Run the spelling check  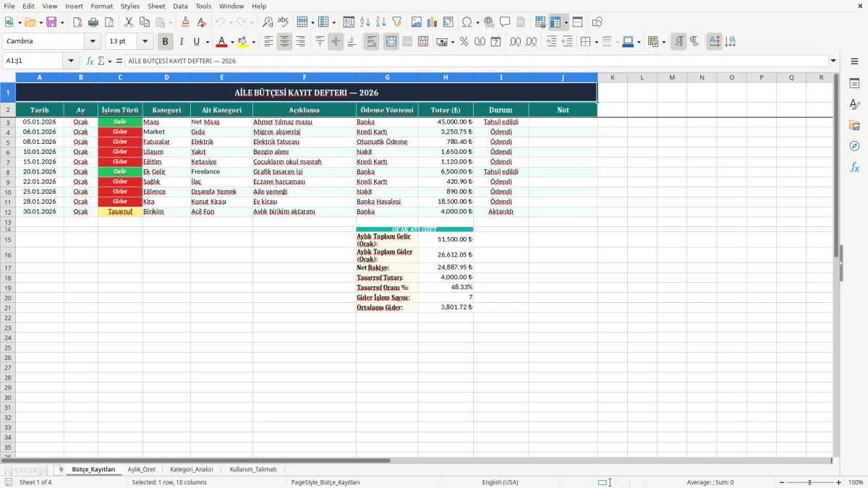tap(284, 22)
